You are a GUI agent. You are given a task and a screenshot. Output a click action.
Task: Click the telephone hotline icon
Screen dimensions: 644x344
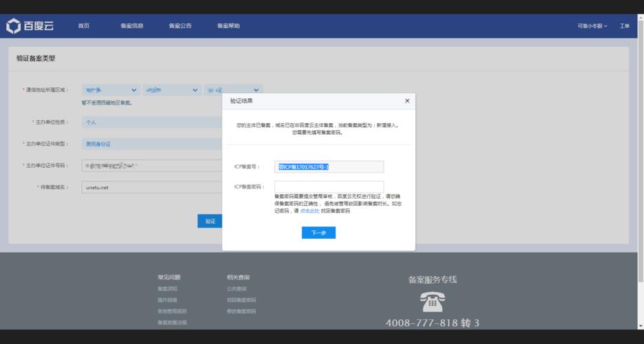[x=433, y=302]
